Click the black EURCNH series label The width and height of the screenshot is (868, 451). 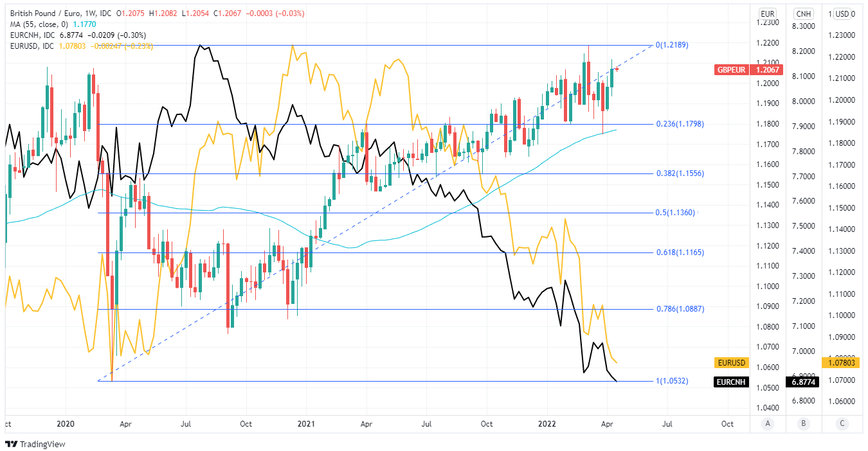click(x=732, y=382)
